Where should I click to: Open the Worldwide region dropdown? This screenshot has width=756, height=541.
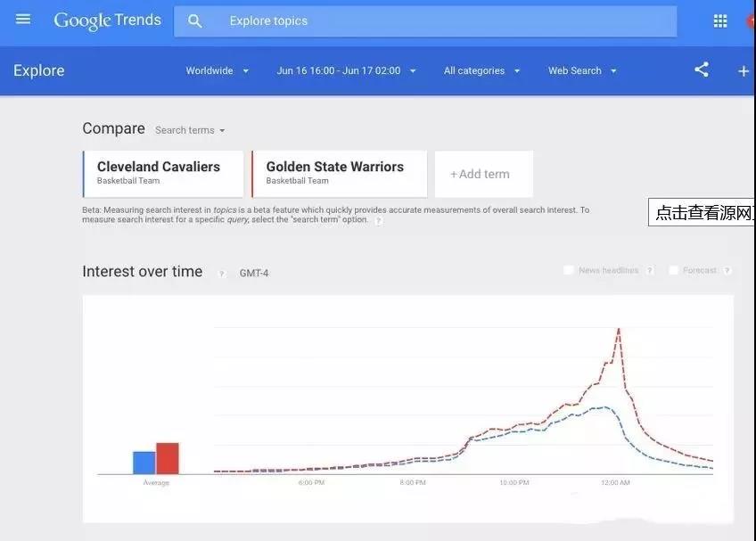coord(218,71)
